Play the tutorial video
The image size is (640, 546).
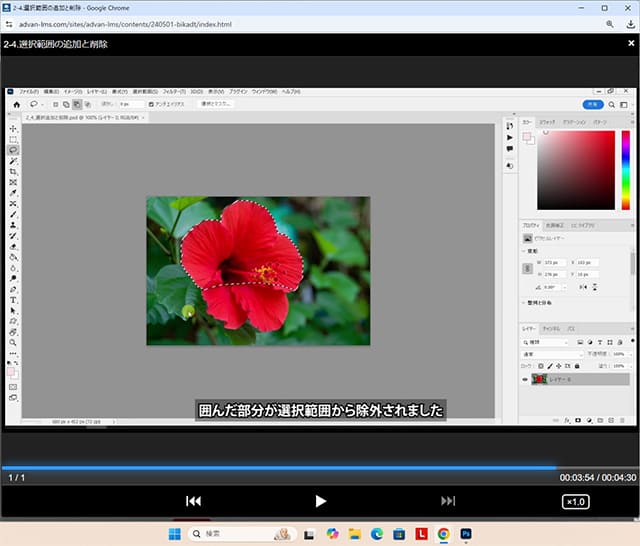(320, 501)
